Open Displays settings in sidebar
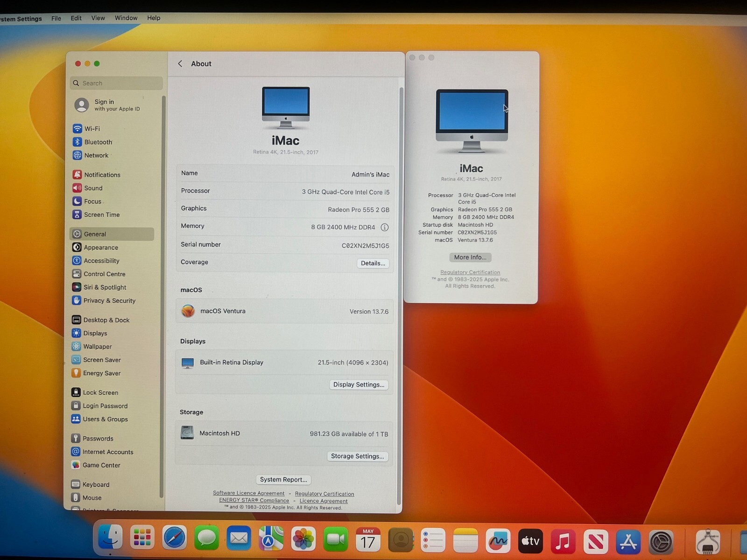Image resolution: width=747 pixels, height=560 pixels. pos(90,333)
